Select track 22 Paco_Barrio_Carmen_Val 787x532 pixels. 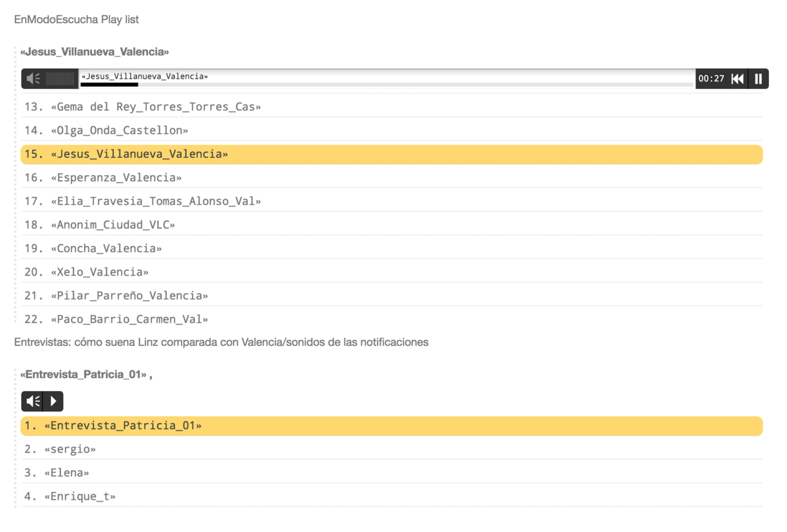pyautogui.click(x=129, y=319)
